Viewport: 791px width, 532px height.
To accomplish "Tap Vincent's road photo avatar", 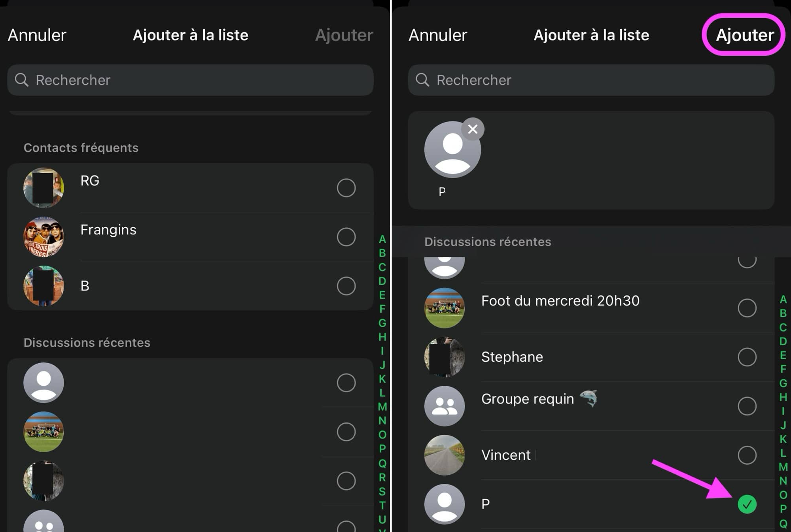I will (445, 455).
